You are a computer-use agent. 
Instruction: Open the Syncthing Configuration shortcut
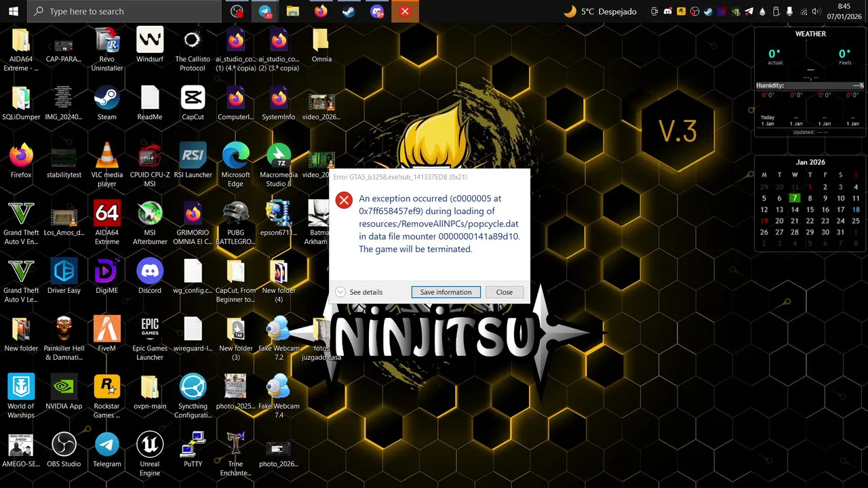[193, 396]
